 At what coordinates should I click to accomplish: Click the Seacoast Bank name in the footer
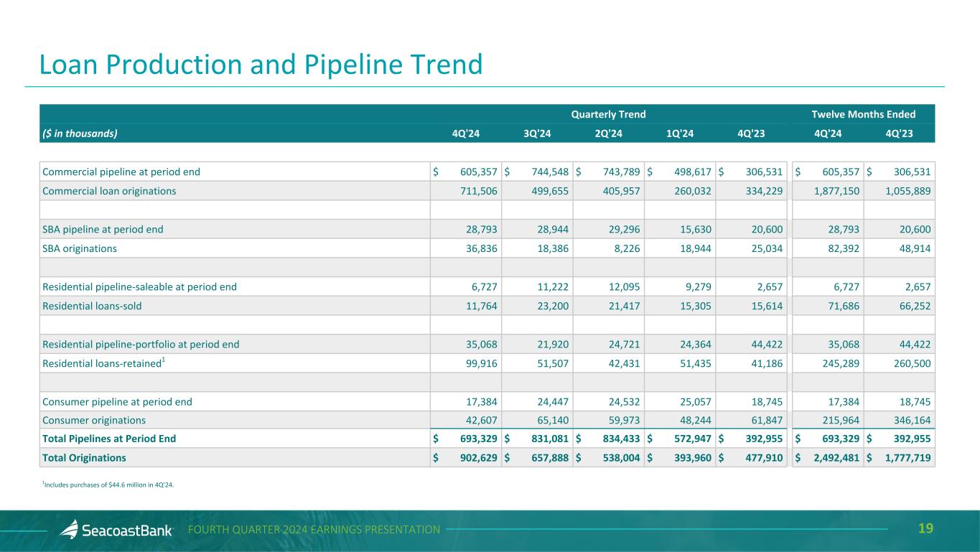click(126, 530)
